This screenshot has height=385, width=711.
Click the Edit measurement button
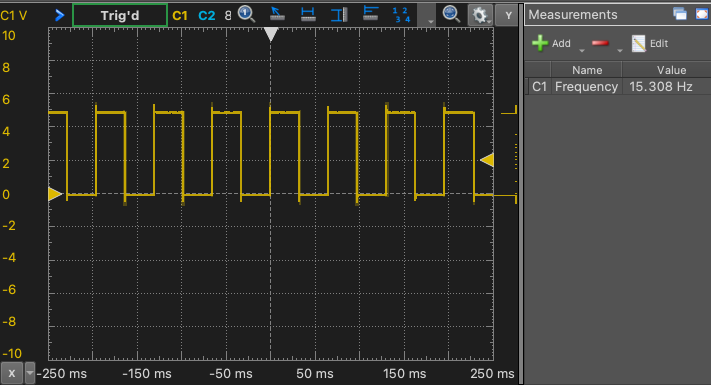pyautogui.click(x=650, y=44)
